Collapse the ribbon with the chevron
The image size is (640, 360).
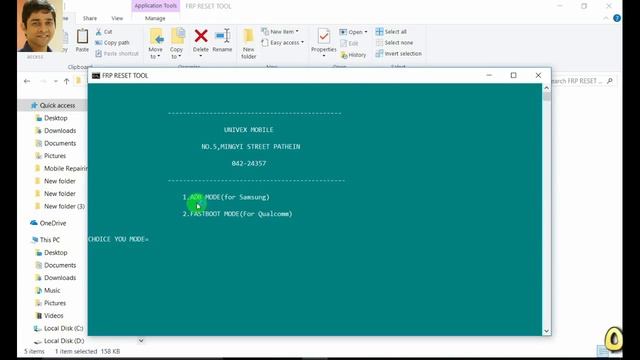coord(606,18)
